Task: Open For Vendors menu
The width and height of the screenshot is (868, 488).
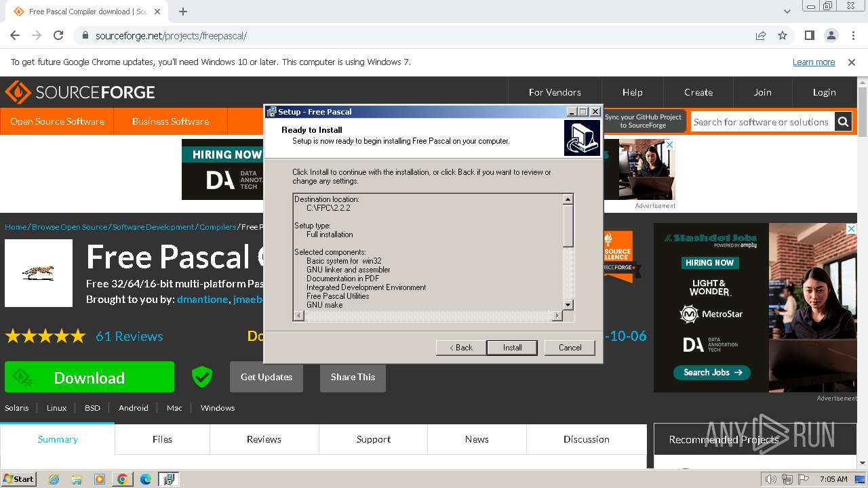Action: 555,92
